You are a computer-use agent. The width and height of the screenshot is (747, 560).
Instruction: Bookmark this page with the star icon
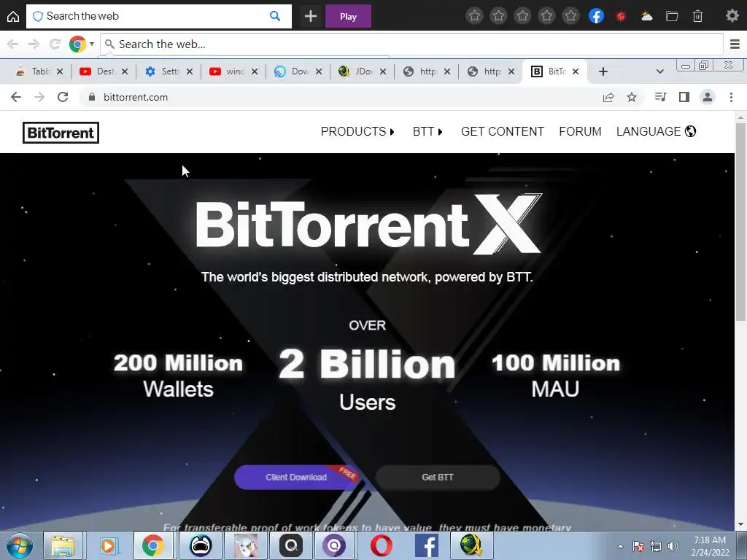pyautogui.click(x=632, y=97)
